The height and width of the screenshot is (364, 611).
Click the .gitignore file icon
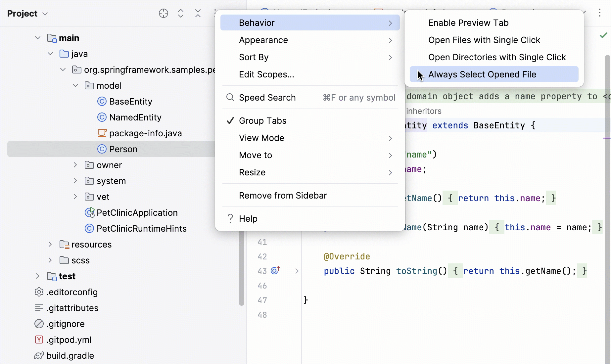point(39,324)
